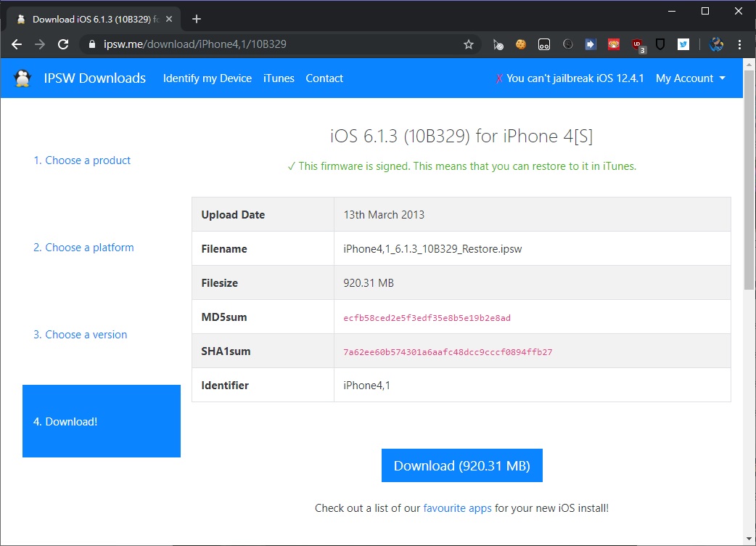Click the shield-shaped extension icon

[660, 44]
